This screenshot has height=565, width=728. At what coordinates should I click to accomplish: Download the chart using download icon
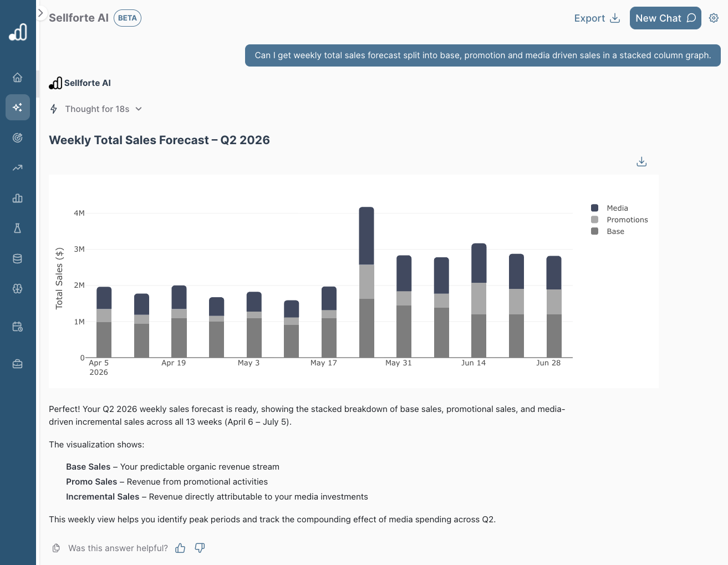(642, 162)
